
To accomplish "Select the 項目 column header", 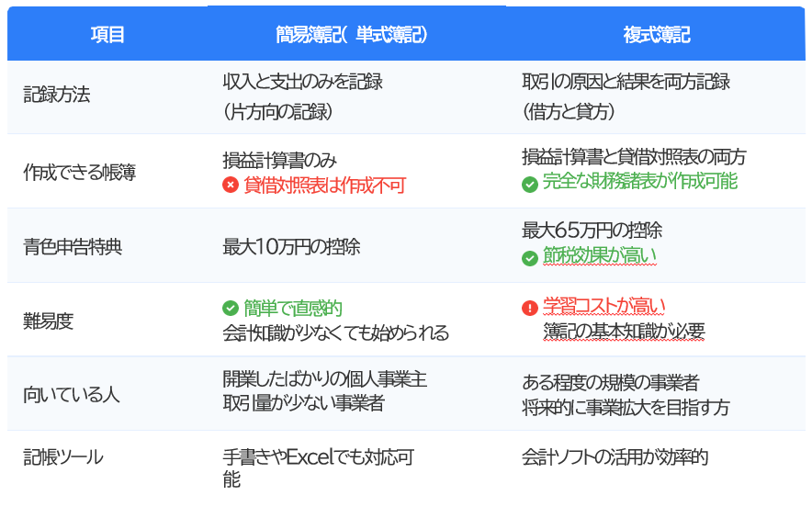I will click(107, 35).
